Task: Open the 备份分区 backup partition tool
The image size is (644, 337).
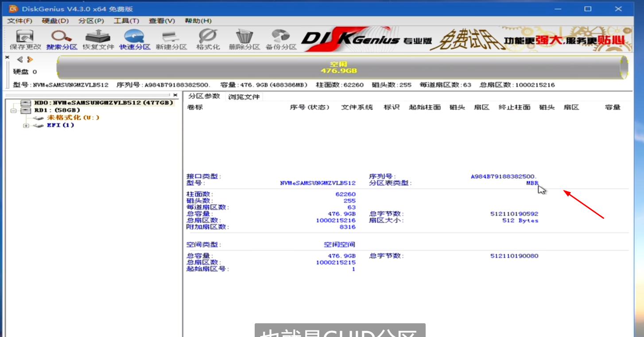Action: pyautogui.click(x=281, y=39)
